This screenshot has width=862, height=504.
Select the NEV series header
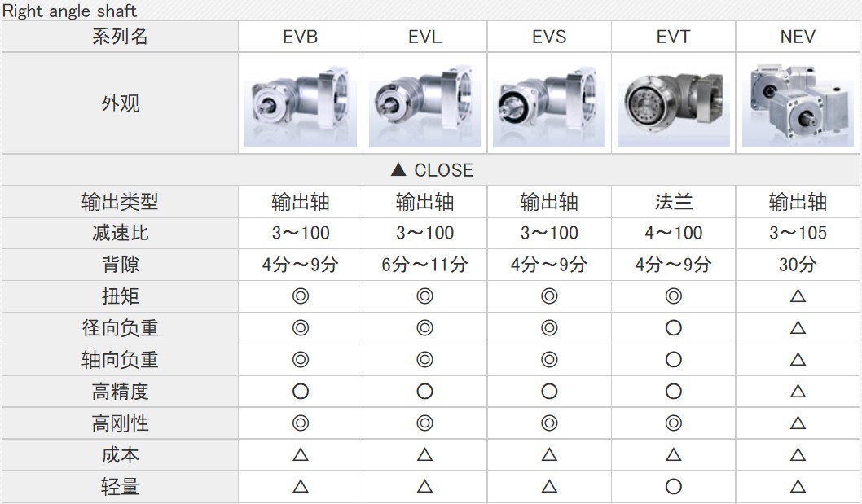[x=798, y=37]
